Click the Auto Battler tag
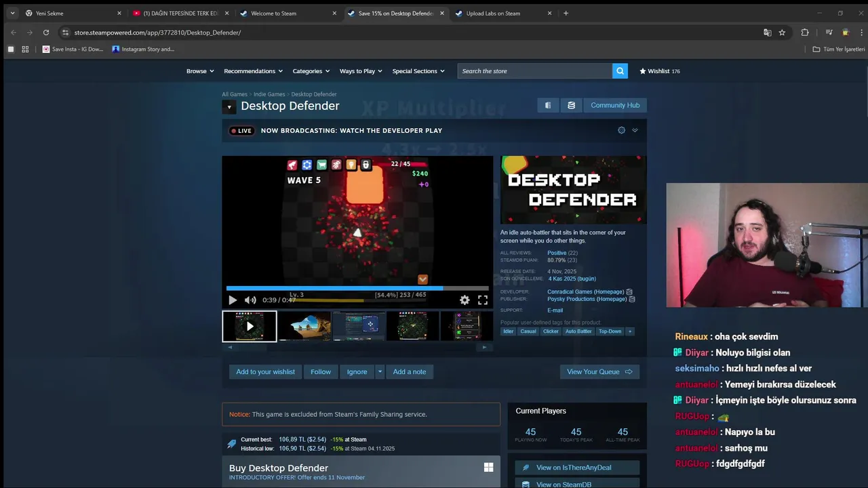The width and height of the screenshot is (868, 488). click(x=578, y=331)
